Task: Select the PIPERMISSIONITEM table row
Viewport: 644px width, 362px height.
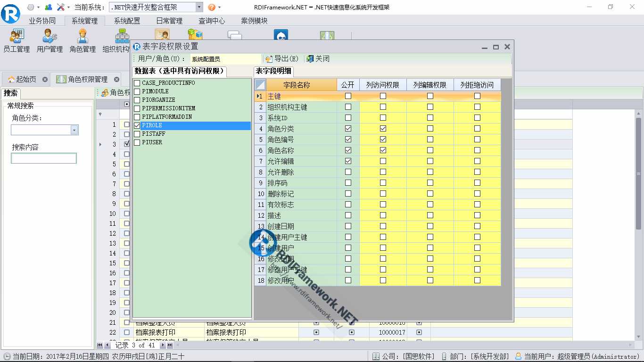Action: pos(192,108)
